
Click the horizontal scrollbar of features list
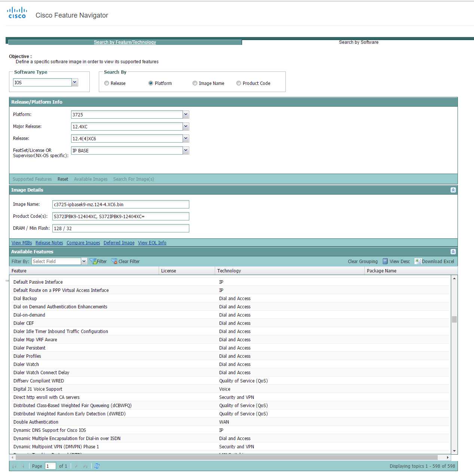tap(227, 457)
